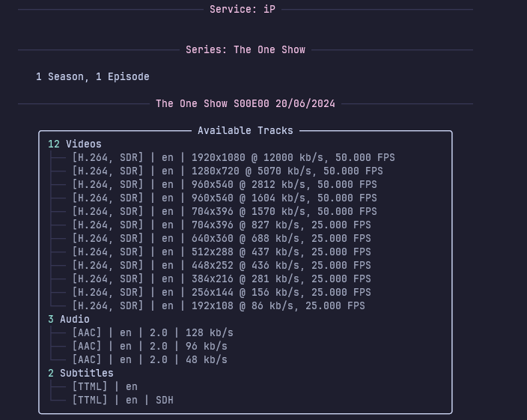This screenshot has width=527, height=420.
Task: Select the 640x360 @ 688 kb/s track
Action: [x=222, y=238]
